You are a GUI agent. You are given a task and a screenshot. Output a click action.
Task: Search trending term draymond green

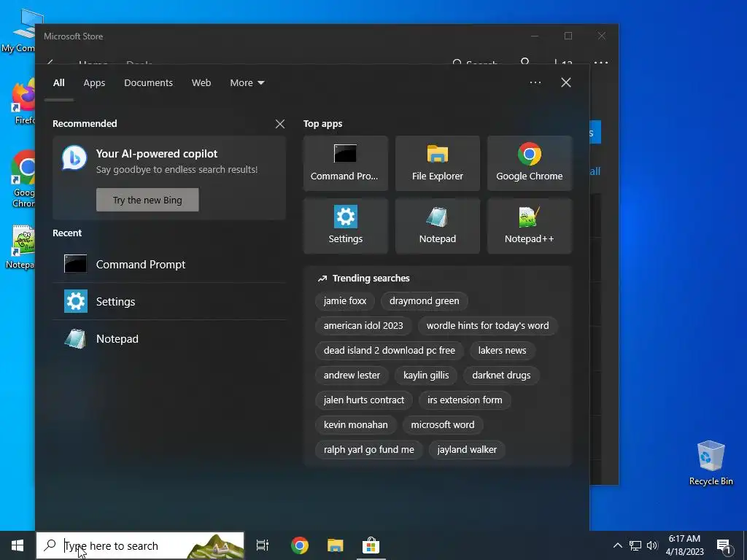click(424, 301)
